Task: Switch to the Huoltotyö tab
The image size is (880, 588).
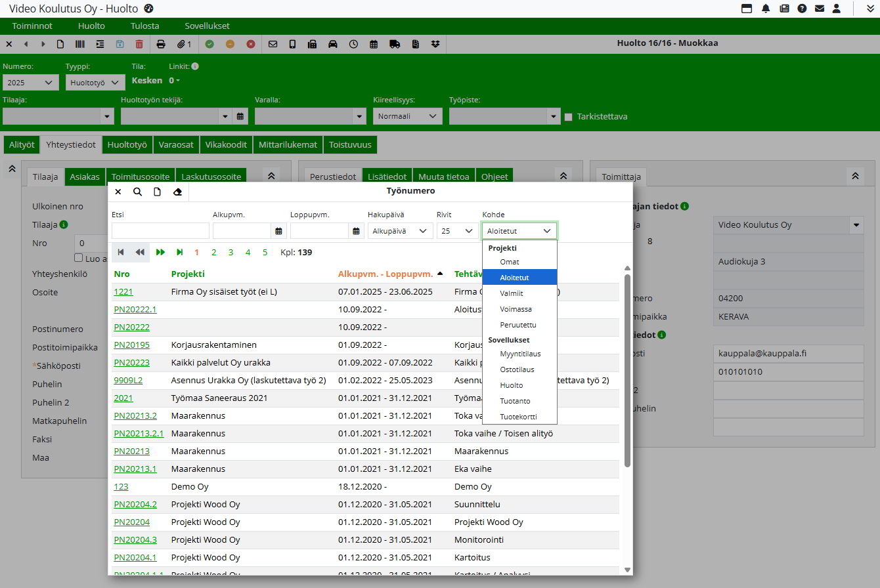Action: tap(127, 144)
